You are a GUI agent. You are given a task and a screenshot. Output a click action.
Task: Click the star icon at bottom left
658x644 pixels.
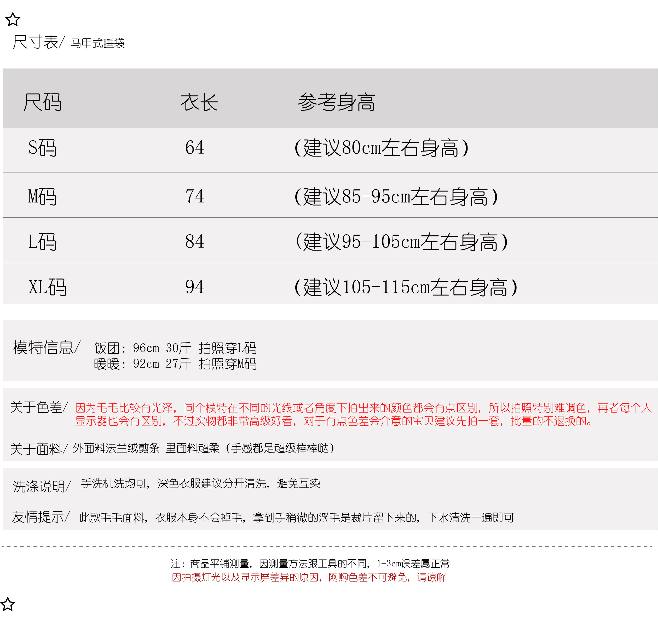7,605
